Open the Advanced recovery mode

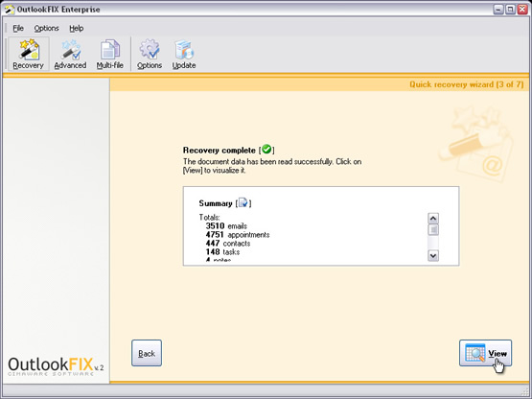coord(70,54)
